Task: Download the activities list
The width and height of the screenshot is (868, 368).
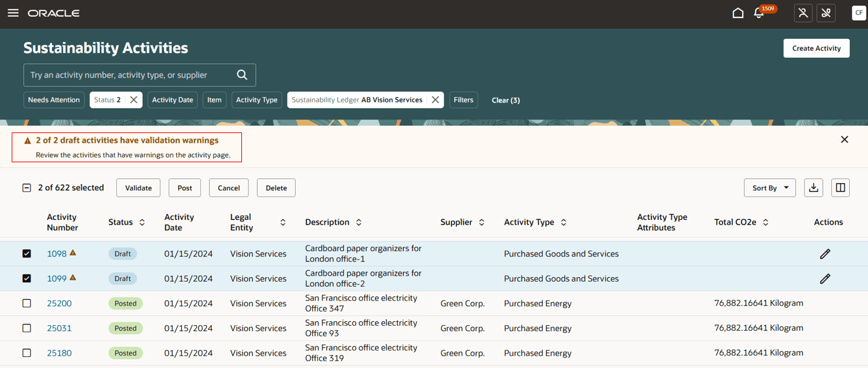Action: coord(814,188)
